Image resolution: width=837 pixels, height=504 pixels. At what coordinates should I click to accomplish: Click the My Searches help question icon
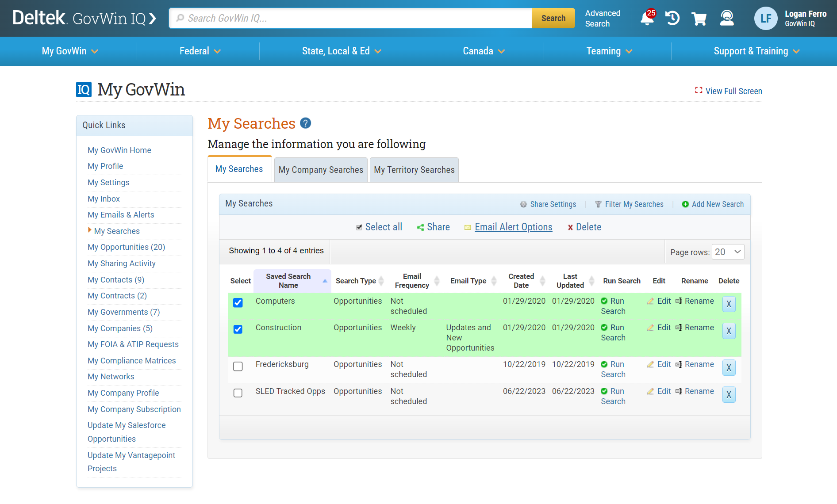(305, 123)
